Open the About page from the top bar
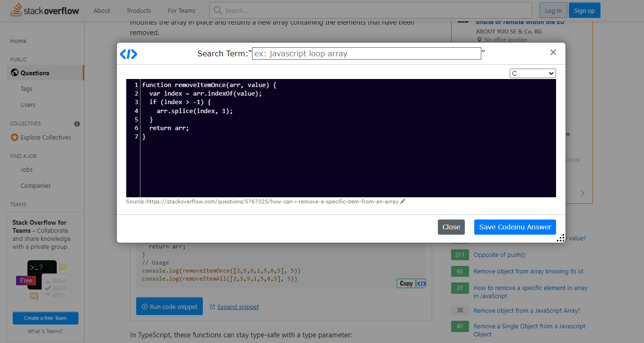 (102, 10)
